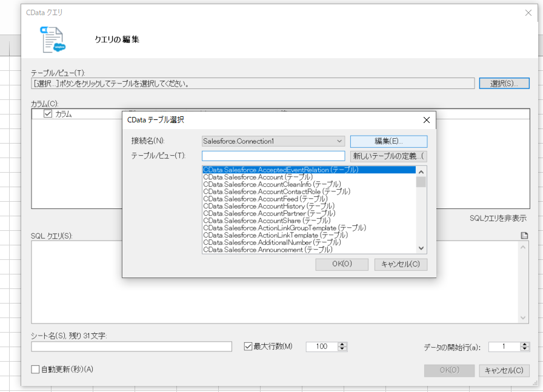
Task: Click SQL query box scroll down arrow
Action: point(523,318)
